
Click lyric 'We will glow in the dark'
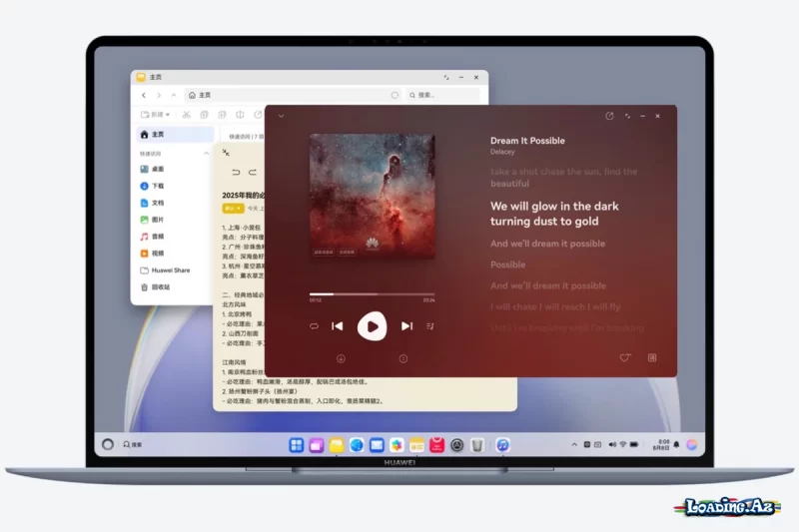click(554, 207)
